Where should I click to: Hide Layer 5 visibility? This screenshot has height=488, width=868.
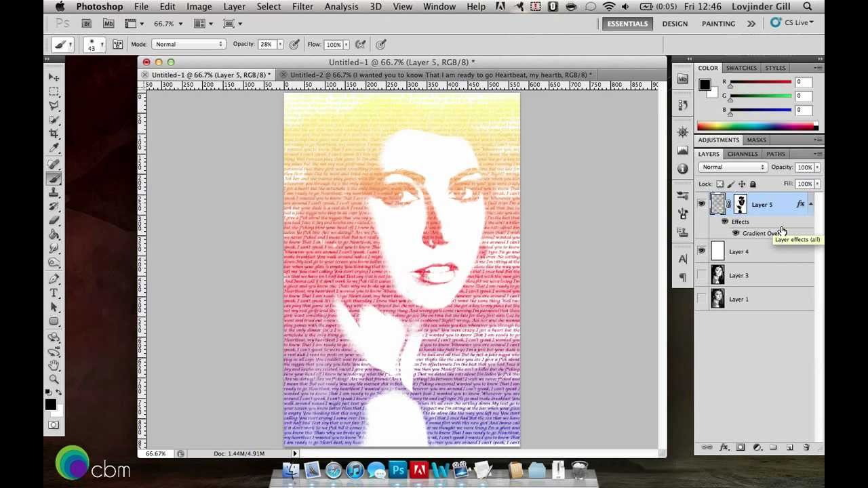(701, 204)
